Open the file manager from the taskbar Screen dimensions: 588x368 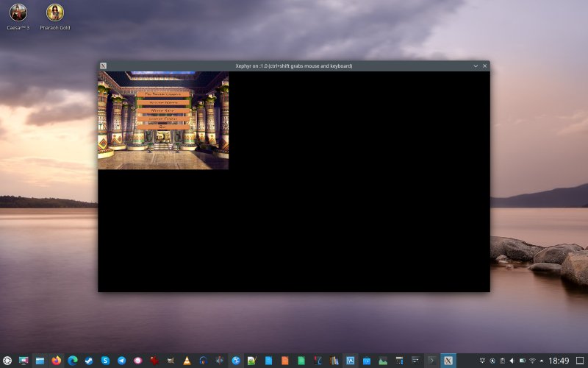pos(40,361)
